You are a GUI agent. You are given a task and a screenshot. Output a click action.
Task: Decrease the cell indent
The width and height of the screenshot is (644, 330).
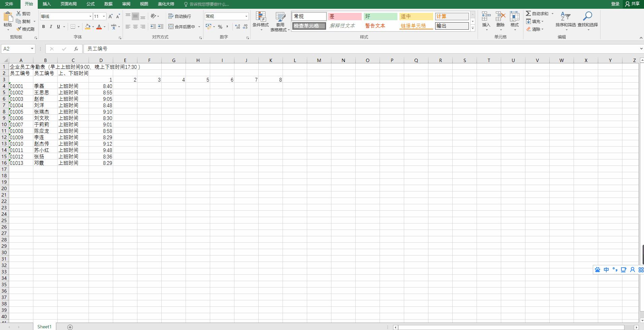(x=153, y=27)
